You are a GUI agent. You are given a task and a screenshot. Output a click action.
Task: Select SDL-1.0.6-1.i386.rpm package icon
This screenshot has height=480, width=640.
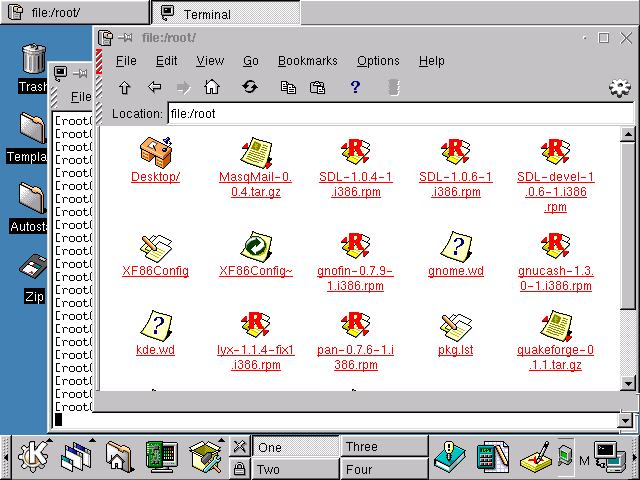(456, 152)
